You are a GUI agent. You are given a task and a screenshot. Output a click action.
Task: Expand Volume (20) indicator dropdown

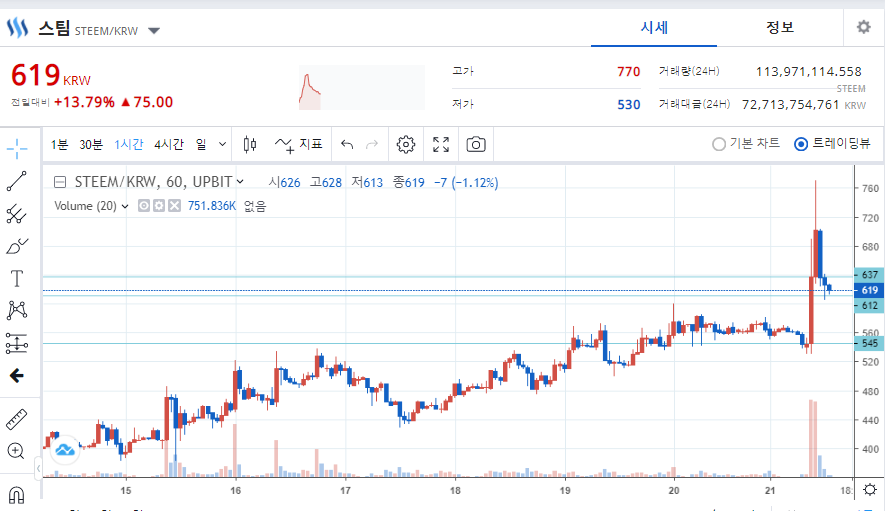125,206
